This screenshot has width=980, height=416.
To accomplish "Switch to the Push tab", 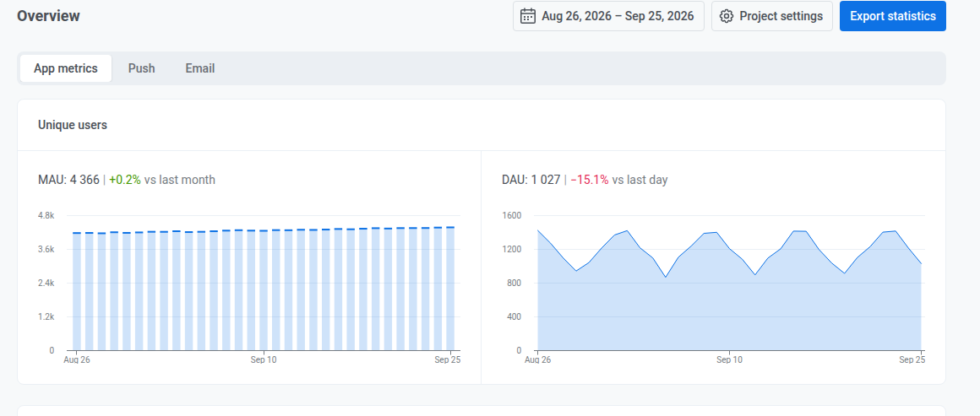I will pyautogui.click(x=141, y=68).
